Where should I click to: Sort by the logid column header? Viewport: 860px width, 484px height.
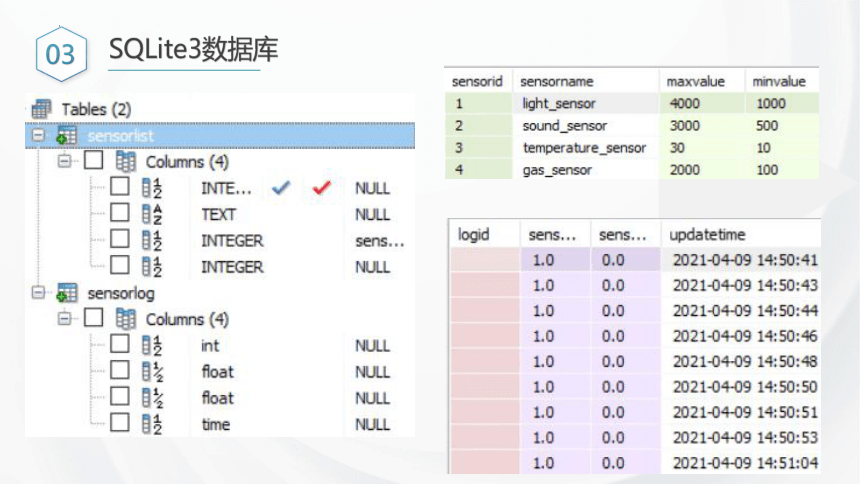[484, 234]
